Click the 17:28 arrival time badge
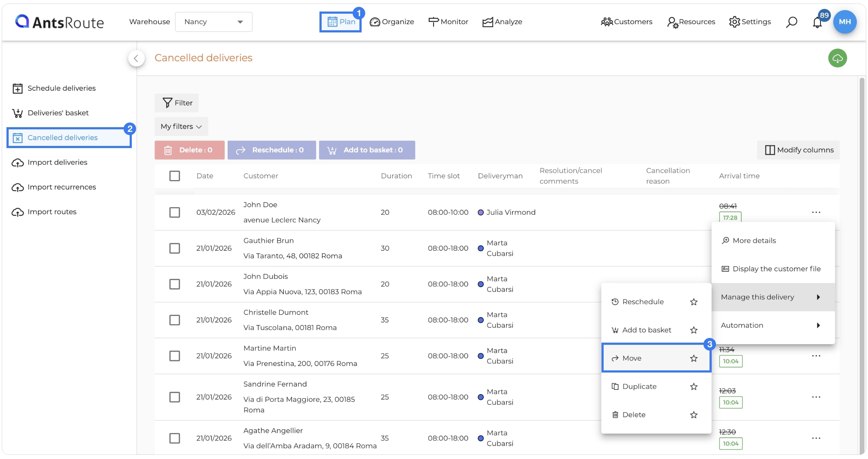The height and width of the screenshot is (459, 868). click(730, 218)
